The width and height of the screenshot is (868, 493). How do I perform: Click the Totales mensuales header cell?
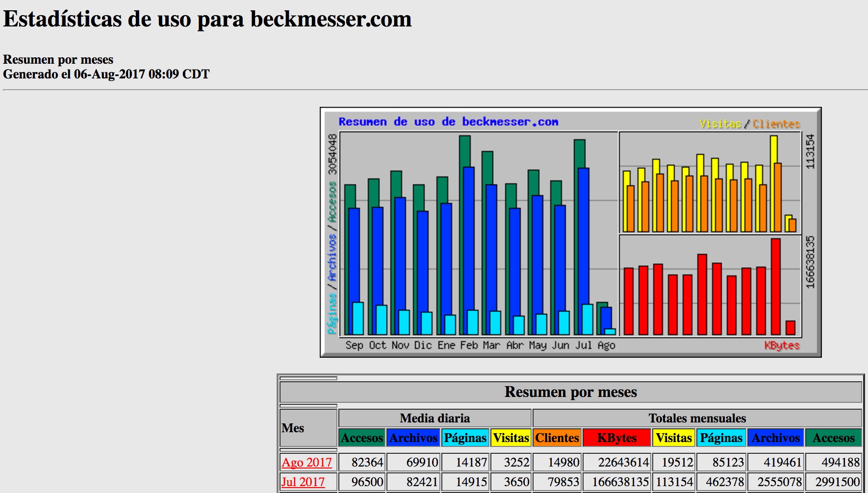(x=697, y=418)
